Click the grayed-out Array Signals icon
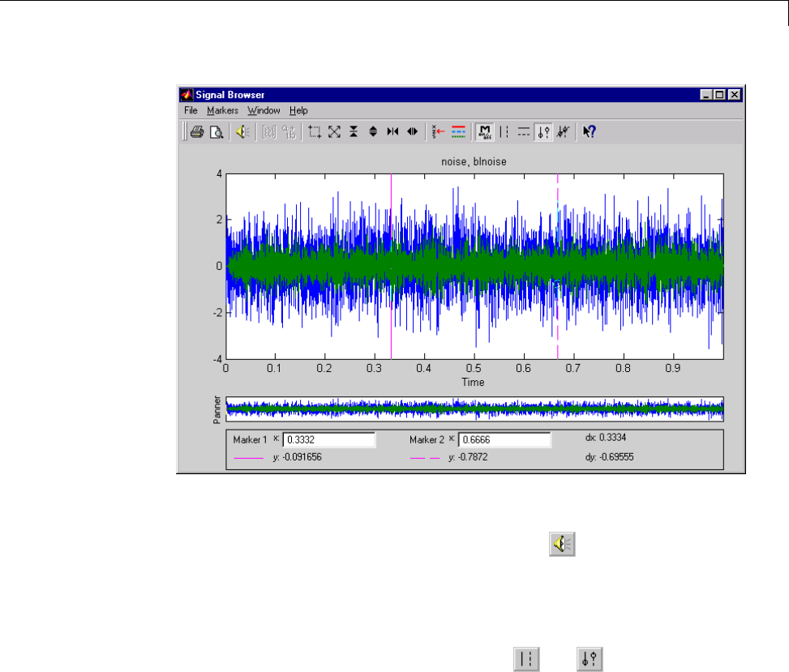The height and width of the screenshot is (672, 789). click(x=269, y=132)
